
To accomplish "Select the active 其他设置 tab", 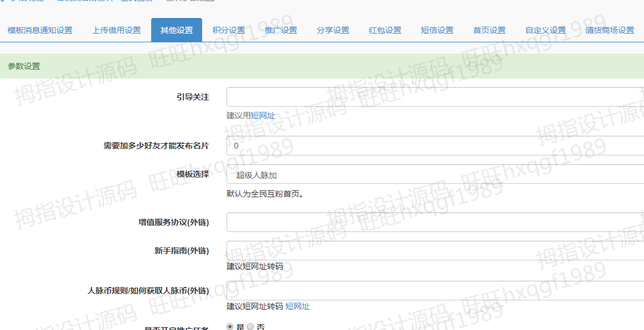I will (177, 30).
